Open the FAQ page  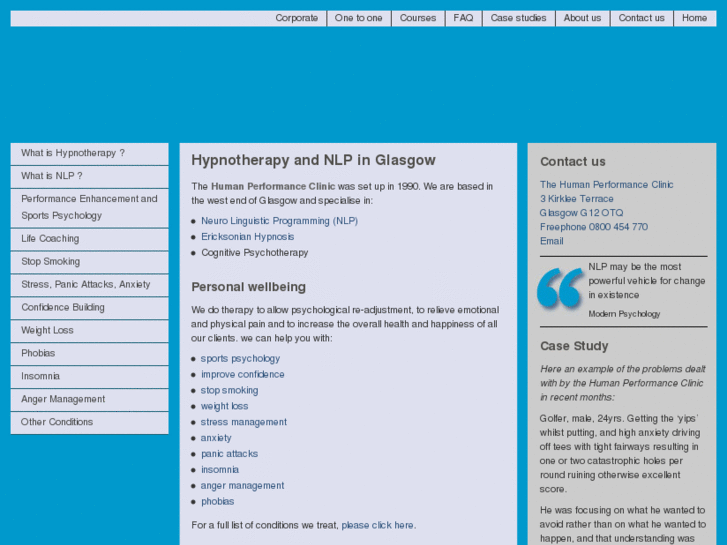click(x=463, y=18)
